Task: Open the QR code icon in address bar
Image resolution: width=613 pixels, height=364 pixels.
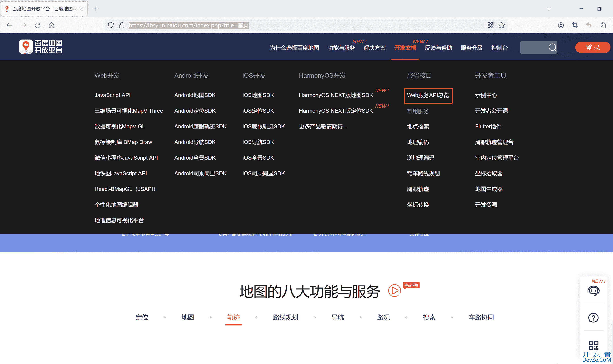Action: click(490, 25)
